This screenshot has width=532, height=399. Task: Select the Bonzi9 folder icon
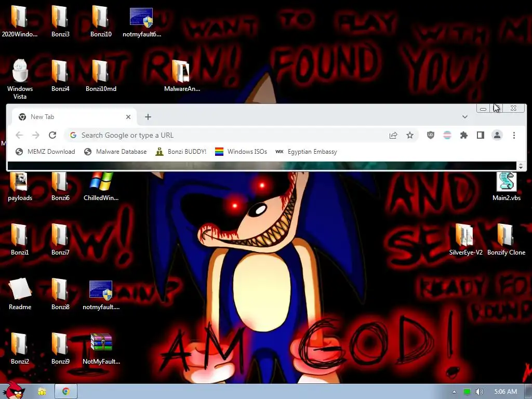[x=60, y=349]
